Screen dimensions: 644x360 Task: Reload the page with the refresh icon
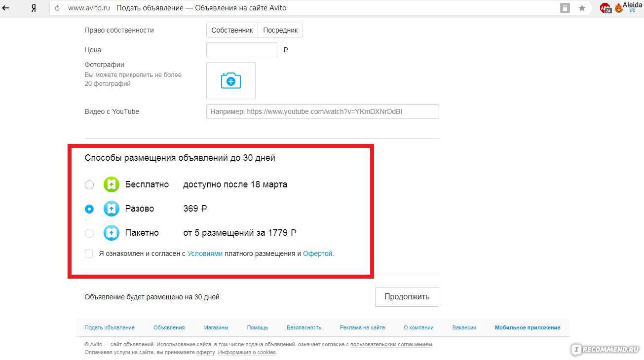click(x=57, y=8)
